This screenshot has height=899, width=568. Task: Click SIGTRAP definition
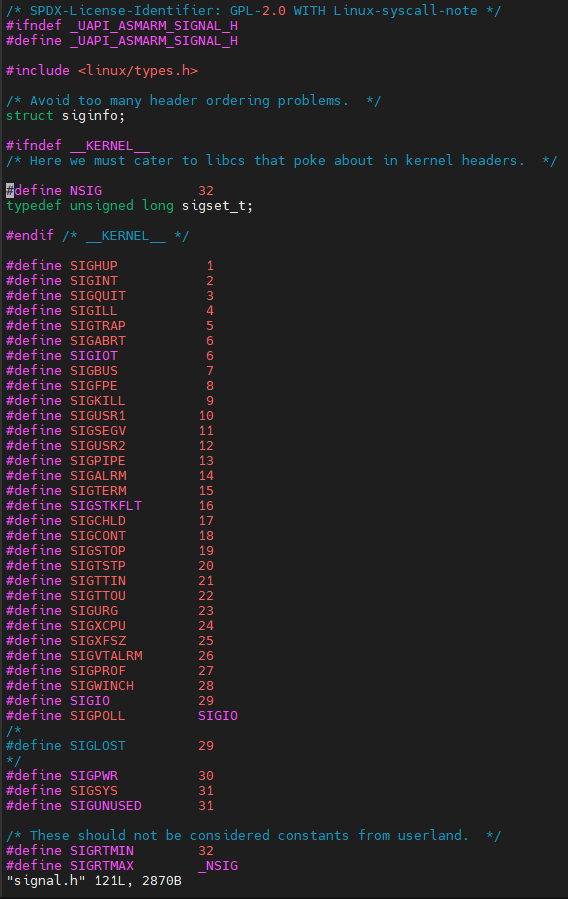[110, 326]
